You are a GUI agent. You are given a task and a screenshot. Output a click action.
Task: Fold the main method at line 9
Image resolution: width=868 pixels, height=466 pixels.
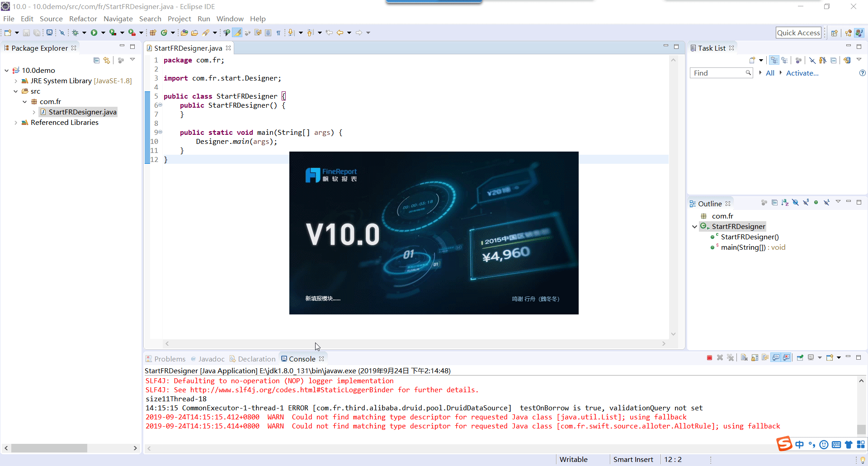coord(160,132)
